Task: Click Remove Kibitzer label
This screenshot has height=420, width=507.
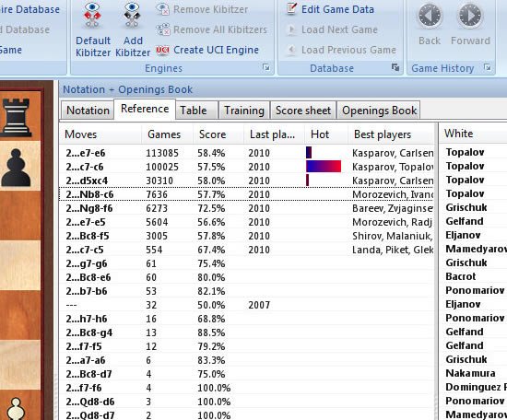Action: [210, 9]
